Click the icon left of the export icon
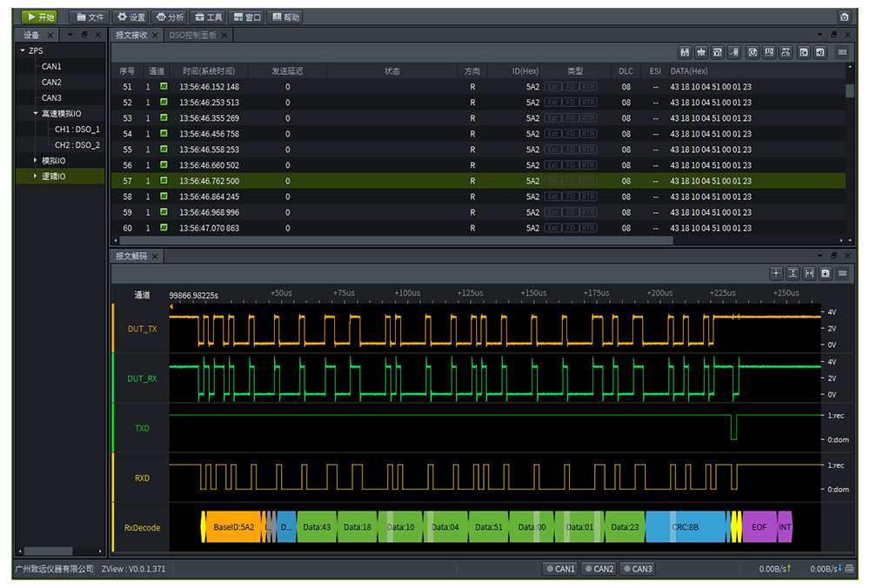This screenshot has width=870, height=588. [x=786, y=52]
